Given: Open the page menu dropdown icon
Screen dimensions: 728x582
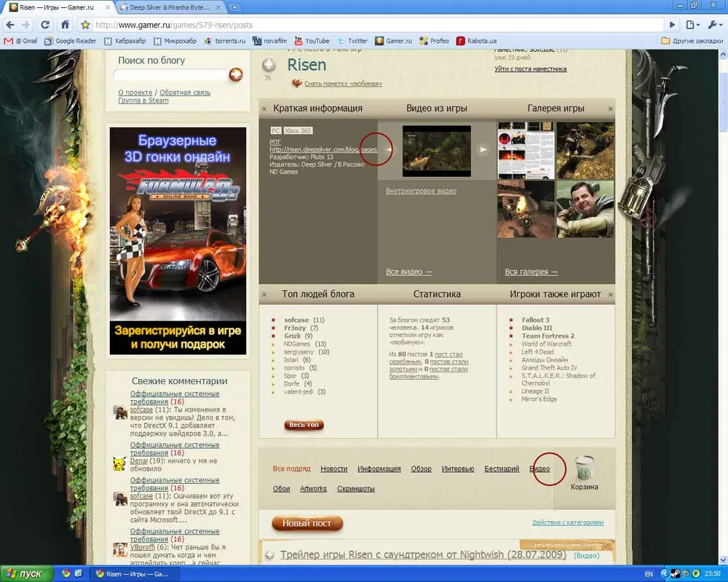Looking at the screenshot, I should point(693,25).
